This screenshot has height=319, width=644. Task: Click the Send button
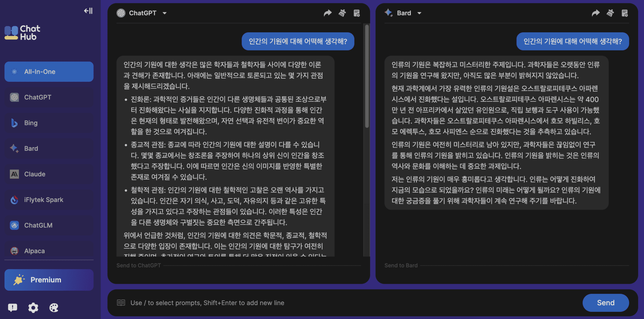[606, 303]
